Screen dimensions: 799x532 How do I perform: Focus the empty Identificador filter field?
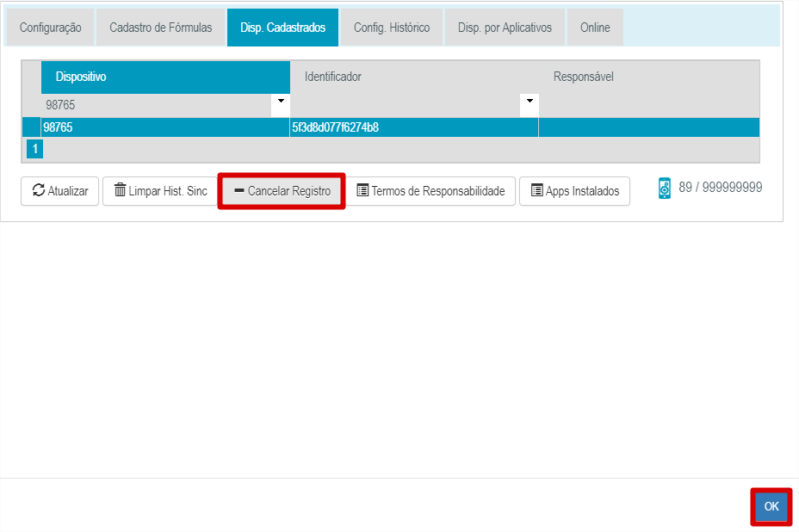406,106
